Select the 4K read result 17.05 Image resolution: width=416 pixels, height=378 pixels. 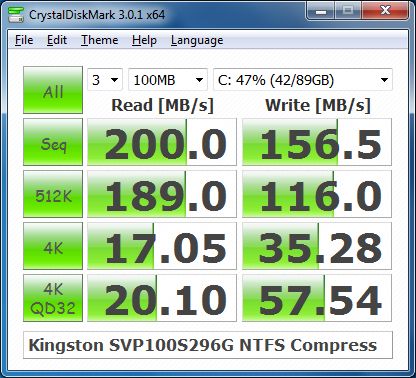pos(162,246)
